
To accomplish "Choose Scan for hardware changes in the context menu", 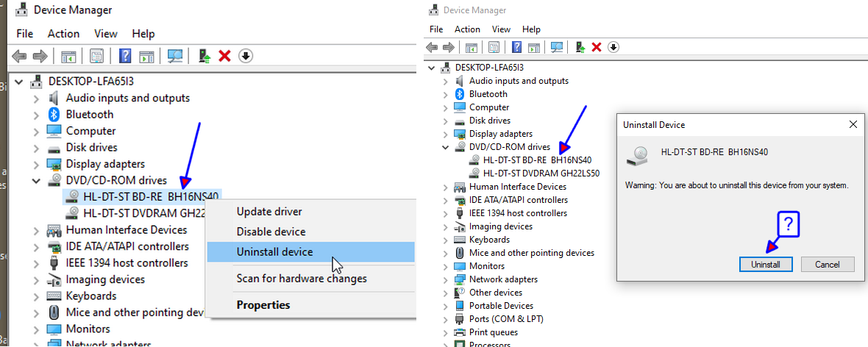I will click(x=302, y=279).
